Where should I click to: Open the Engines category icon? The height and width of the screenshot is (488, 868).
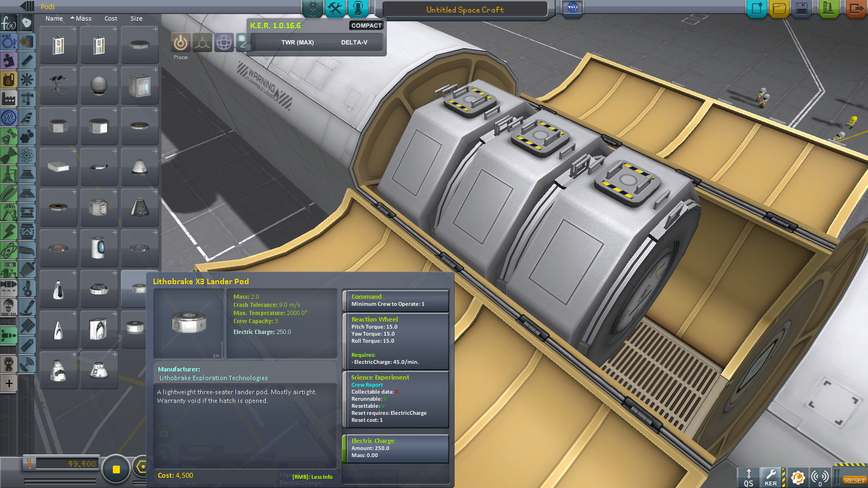tap(27, 61)
